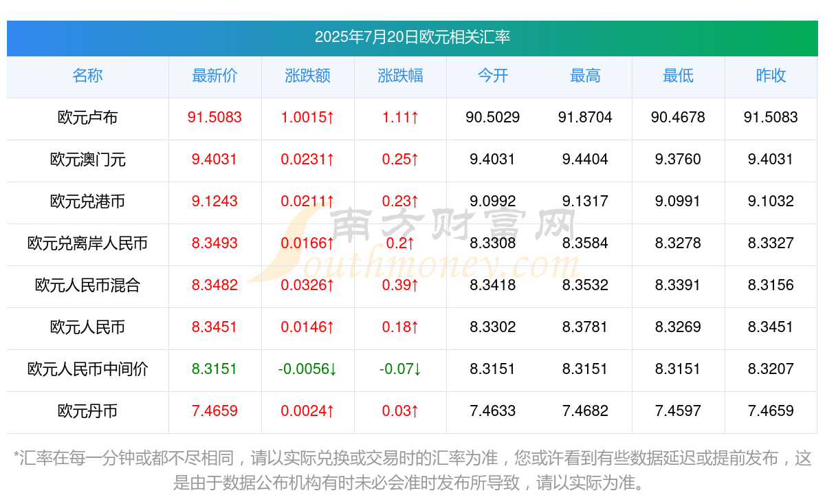This screenshot has height=504, width=825.
Task: Click green change amount -0.0056↓
Action: click(307, 369)
